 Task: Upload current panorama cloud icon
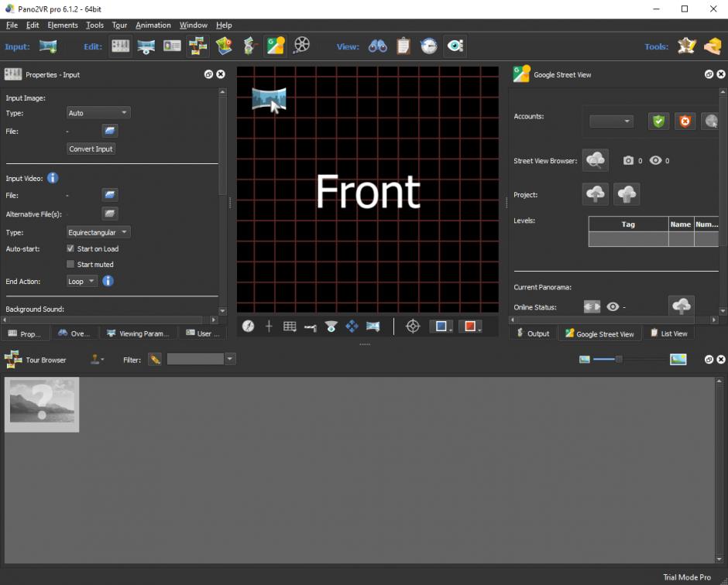(681, 306)
